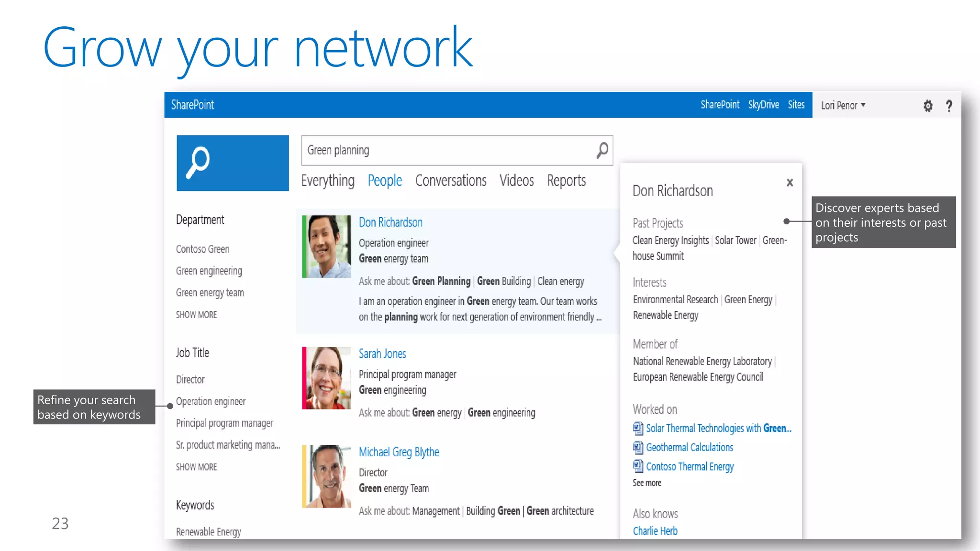This screenshot has width=980, height=551.
Task: Close the Don Richardson hover panel
Action: (x=790, y=183)
